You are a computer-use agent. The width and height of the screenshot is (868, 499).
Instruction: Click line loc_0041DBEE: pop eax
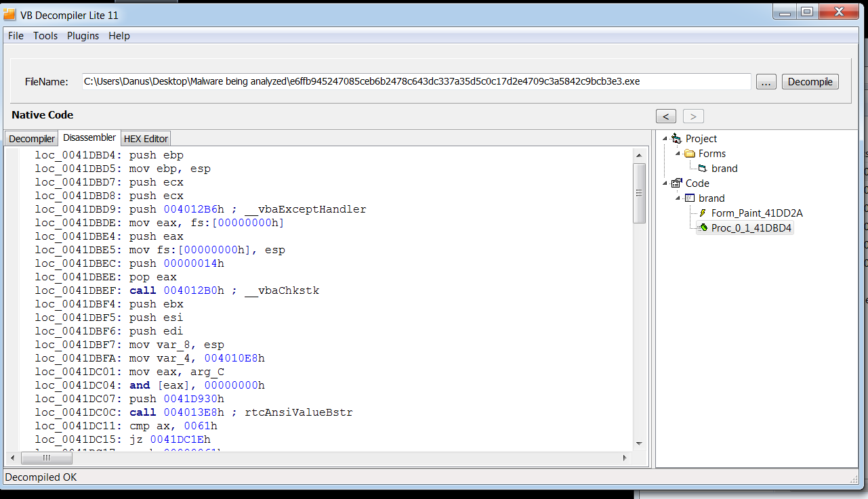[106, 277]
